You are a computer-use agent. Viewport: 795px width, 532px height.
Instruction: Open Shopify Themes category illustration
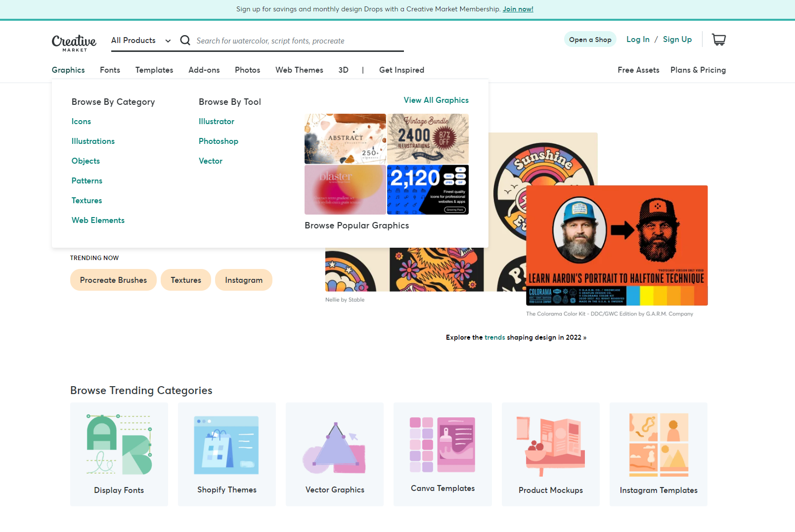click(x=226, y=445)
